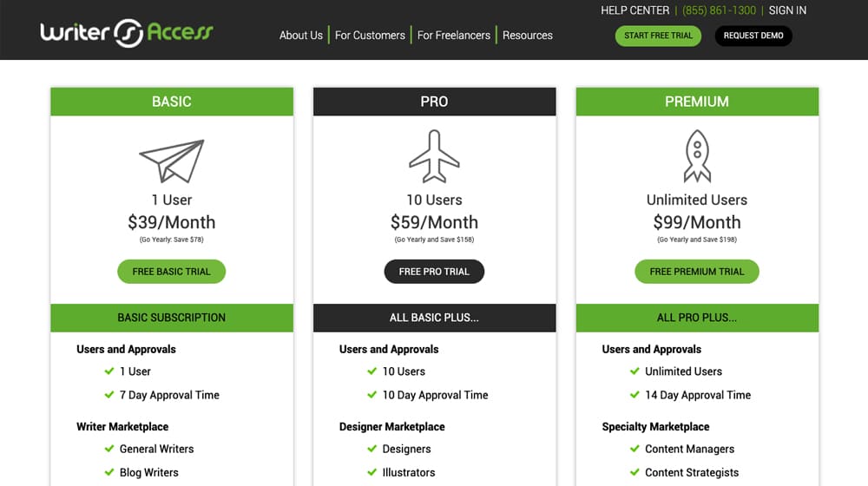Start the Free Basic Trial
The width and height of the screenshot is (868, 486).
pos(171,272)
